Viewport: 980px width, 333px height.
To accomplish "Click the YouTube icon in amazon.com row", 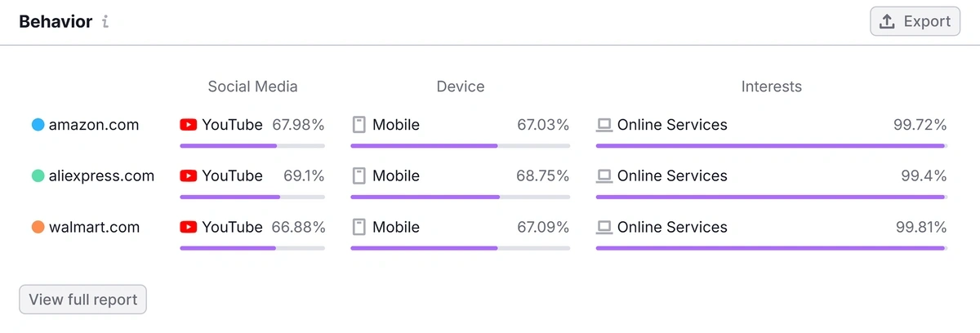I will [189, 125].
